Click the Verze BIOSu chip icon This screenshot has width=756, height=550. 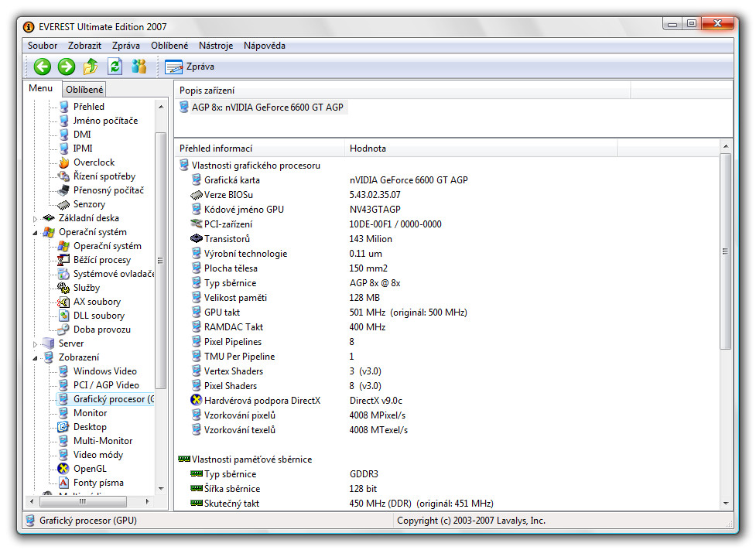pos(197,195)
